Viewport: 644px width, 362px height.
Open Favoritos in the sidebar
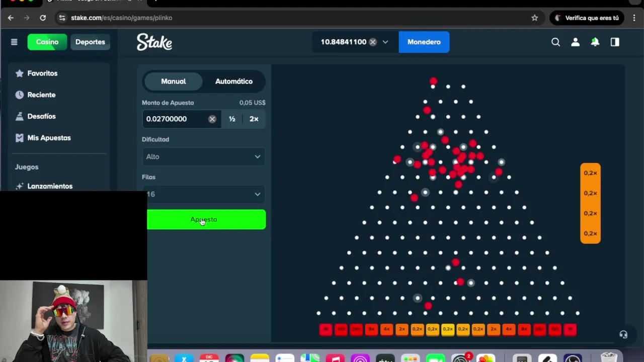tap(42, 73)
